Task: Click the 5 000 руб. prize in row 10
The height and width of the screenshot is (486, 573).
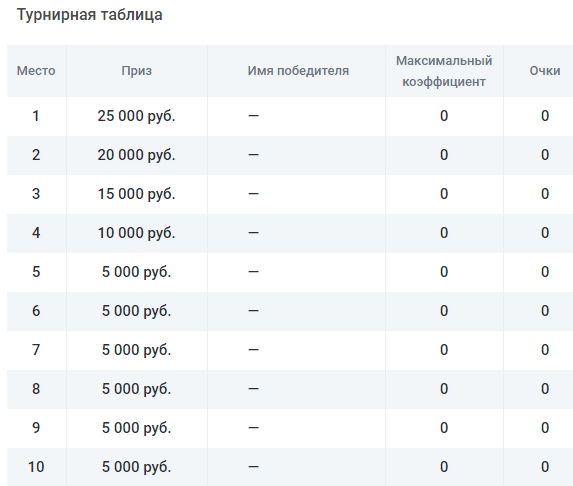Action: (136, 467)
